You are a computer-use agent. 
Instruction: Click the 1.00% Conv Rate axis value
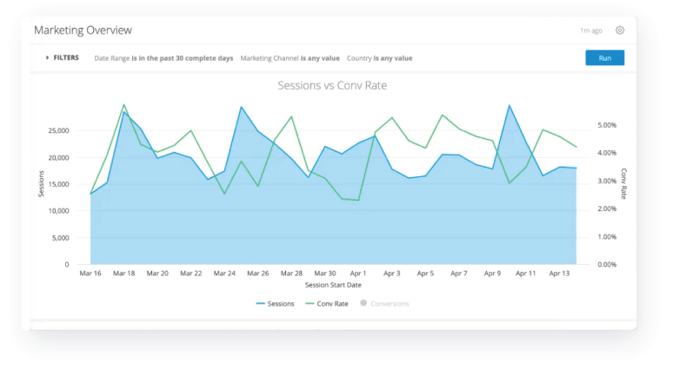[607, 237]
